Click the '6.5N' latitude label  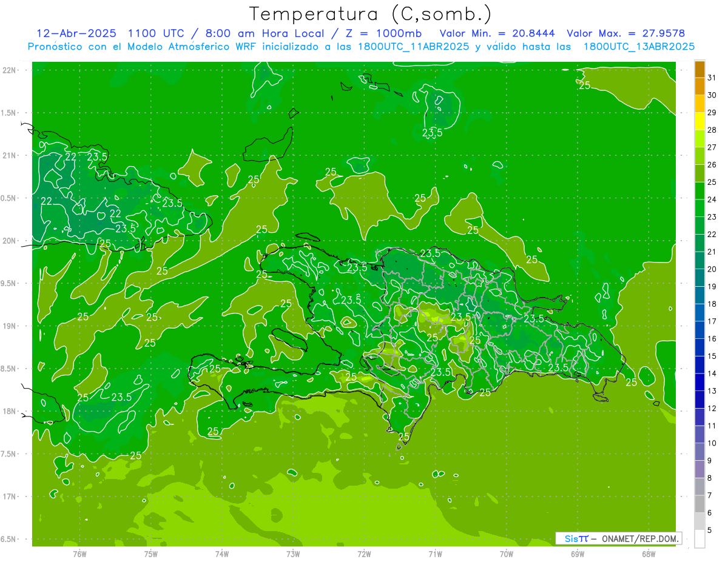point(9,539)
